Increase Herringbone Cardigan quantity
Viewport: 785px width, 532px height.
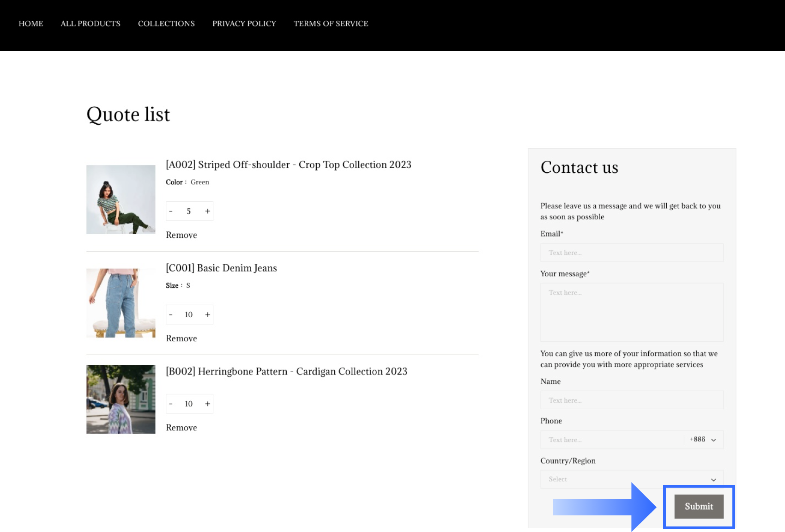pyautogui.click(x=208, y=404)
